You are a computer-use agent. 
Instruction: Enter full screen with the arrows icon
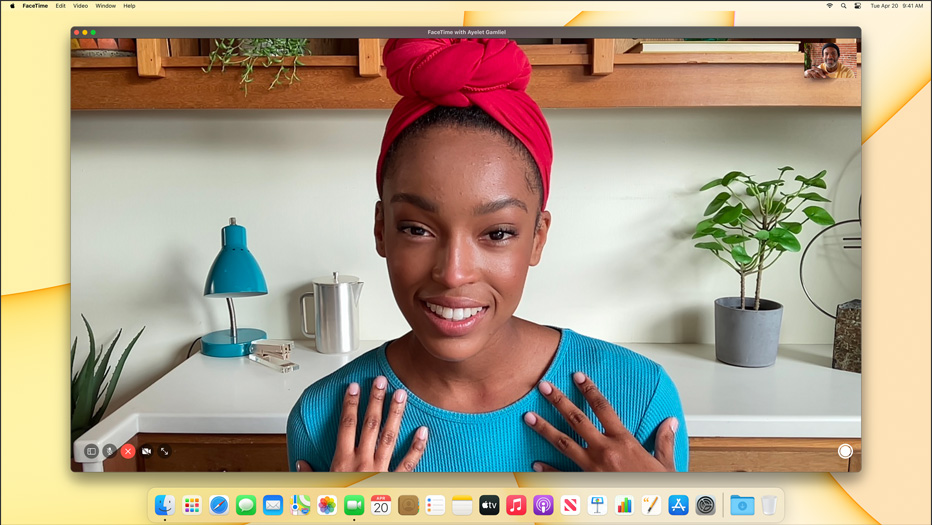tap(165, 451)
